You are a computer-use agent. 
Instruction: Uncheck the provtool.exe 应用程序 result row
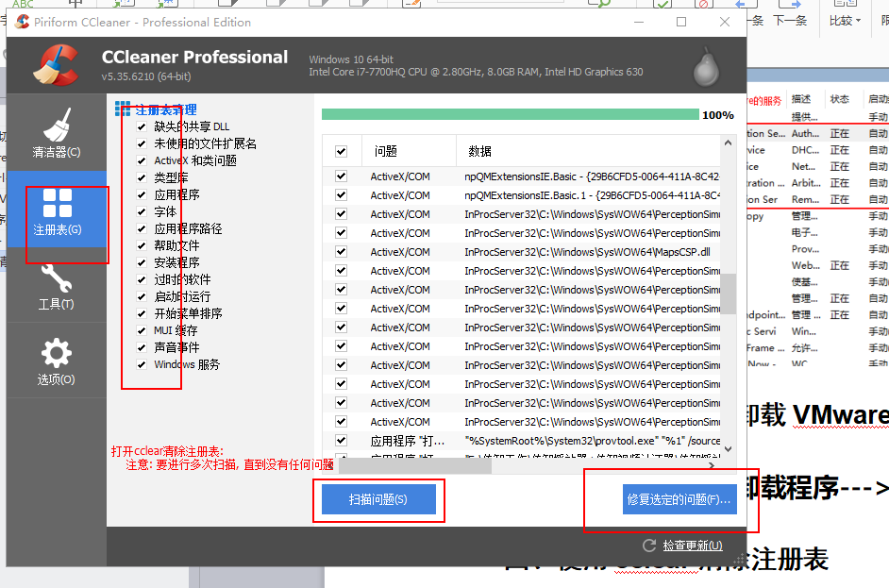[x=342, y=440]
